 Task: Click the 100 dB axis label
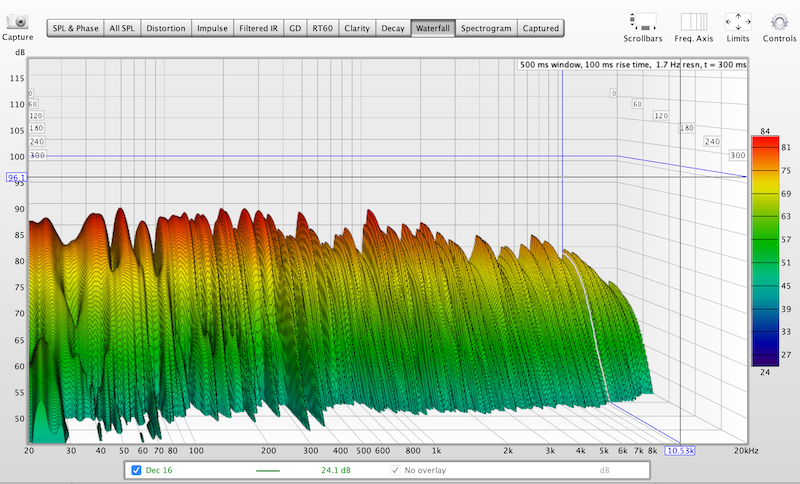click(17, 157)
